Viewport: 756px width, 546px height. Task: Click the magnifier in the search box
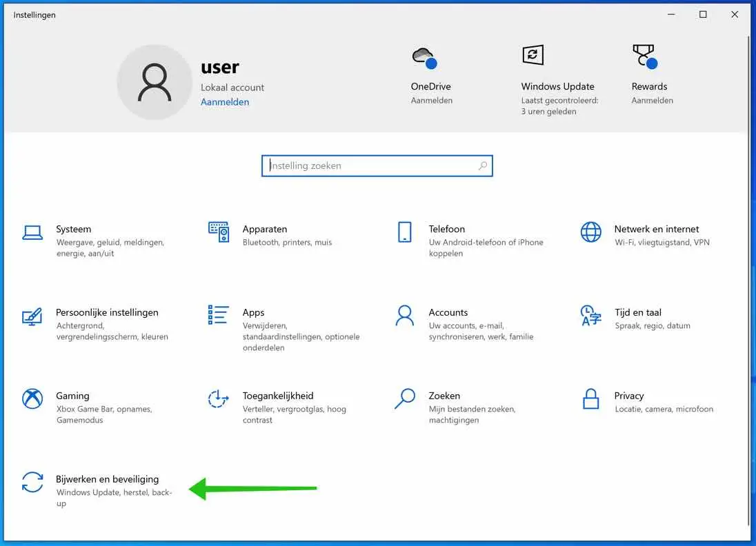pyautogui.click(x=483, y=165)
